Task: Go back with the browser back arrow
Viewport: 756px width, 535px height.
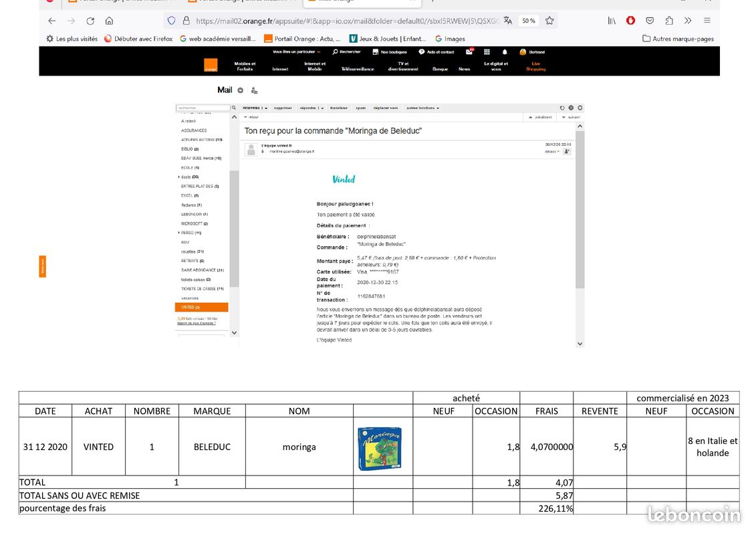Action: [52, 21]
